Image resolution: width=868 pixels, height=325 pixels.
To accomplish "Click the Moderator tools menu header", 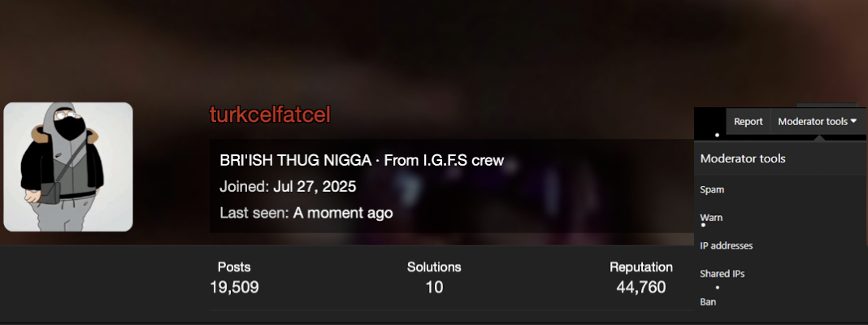I will (x=742, y=159).
